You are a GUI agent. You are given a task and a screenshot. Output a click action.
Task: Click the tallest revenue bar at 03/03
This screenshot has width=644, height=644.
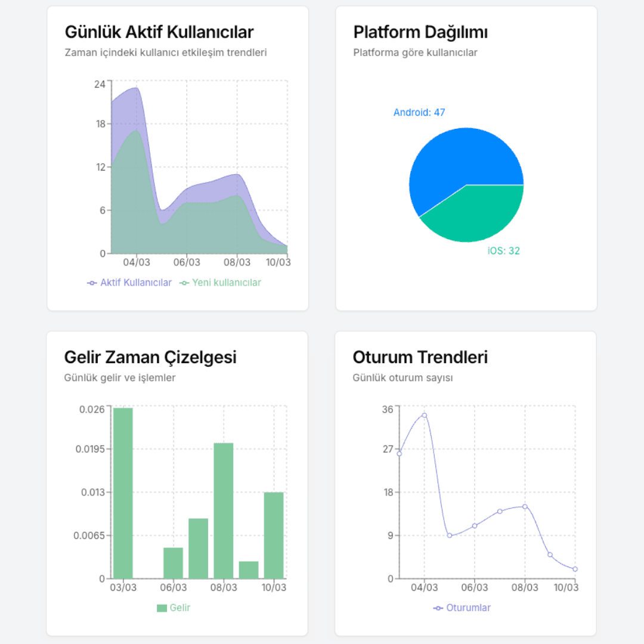(123, 493)
